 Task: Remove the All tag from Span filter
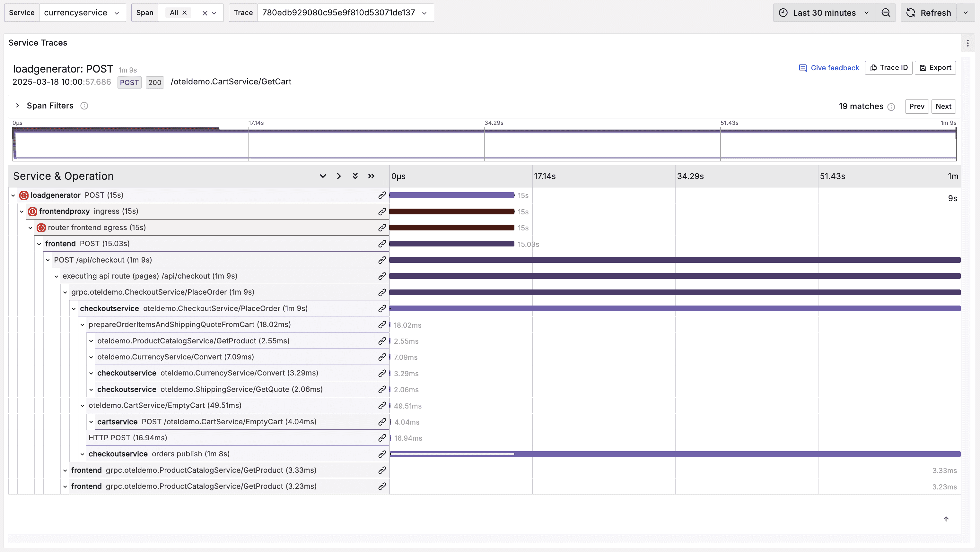tap(185, 13)
